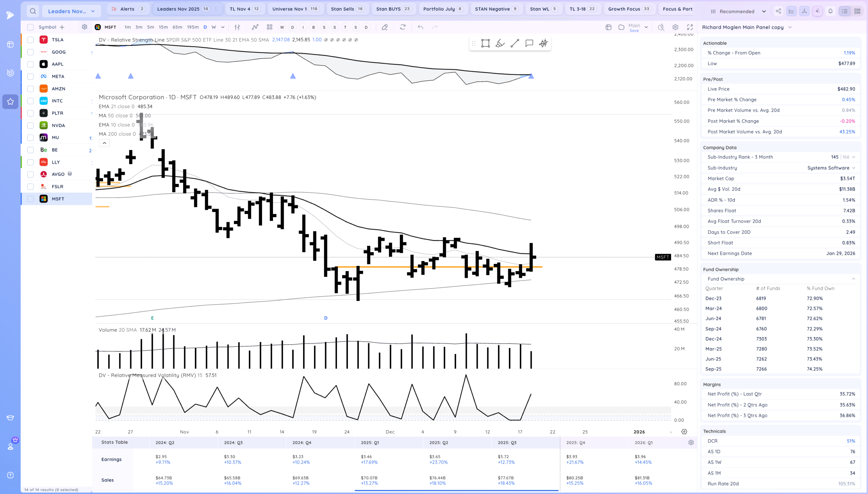Check the TSLA row checkbox
This screenshot has height=494, width=868.
pos(31,40)
